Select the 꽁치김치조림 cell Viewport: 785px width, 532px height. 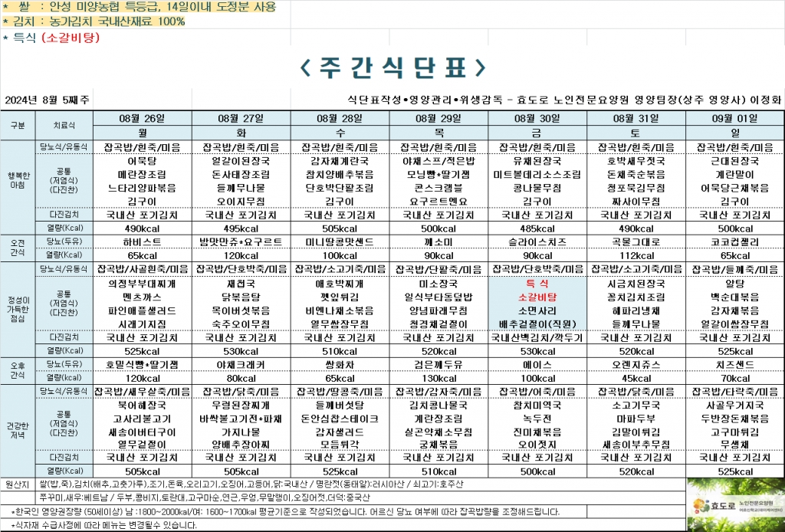[636, 297]
